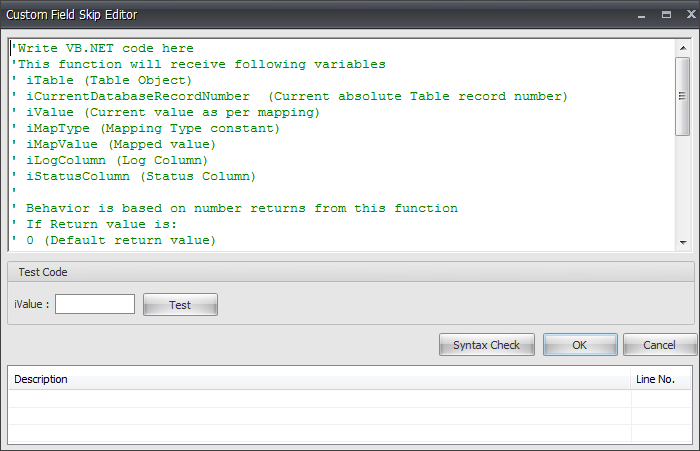Viewport: 700px width, 451px height.
Task: Click the Test Code group header
Action: (x=351, y=272)
